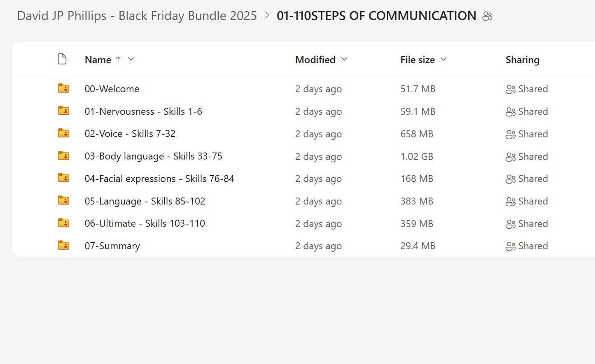Expand the Name column dropdown
Image resolution: width=595 pixels, height=364 pixels.
[131, 59]
